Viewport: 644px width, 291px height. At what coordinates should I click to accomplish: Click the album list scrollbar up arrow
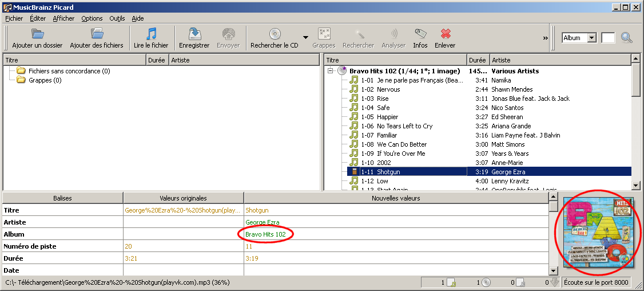[636, 60]
